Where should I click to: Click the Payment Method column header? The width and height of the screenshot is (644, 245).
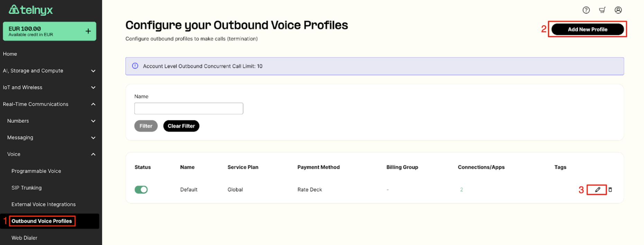[319, 167]
